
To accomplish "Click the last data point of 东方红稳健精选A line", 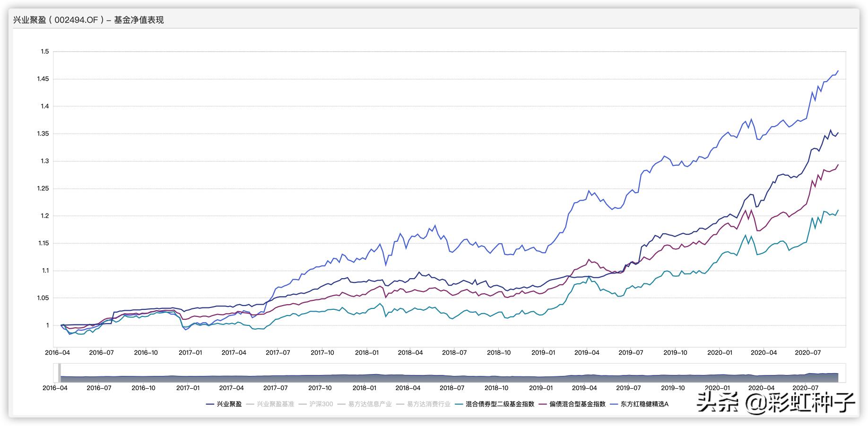I will coord(838,71).
